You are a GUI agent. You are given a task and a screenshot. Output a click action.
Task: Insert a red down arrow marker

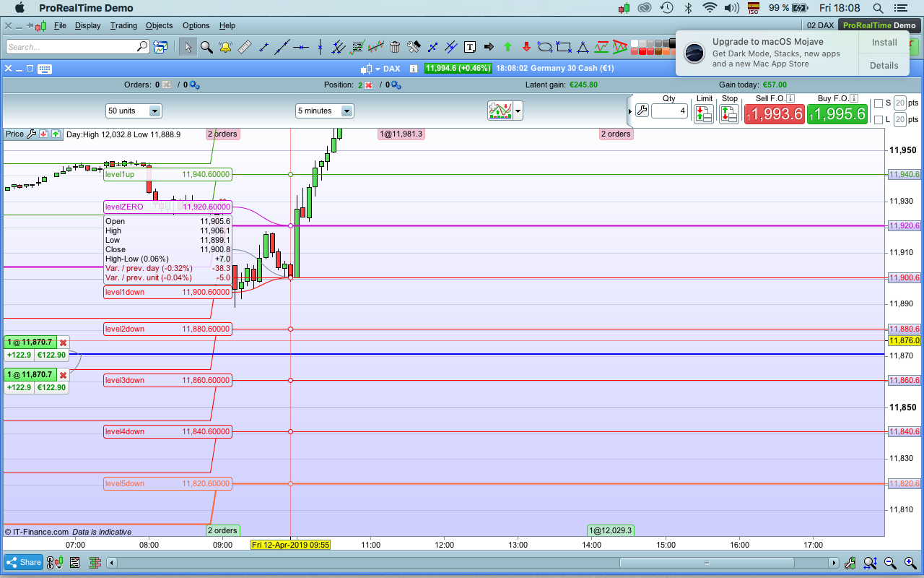point(526,47)
